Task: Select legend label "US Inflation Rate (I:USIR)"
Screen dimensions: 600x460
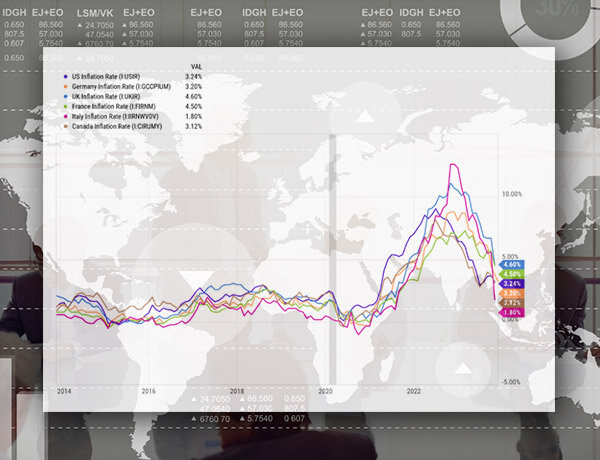Action: [106, 77]
